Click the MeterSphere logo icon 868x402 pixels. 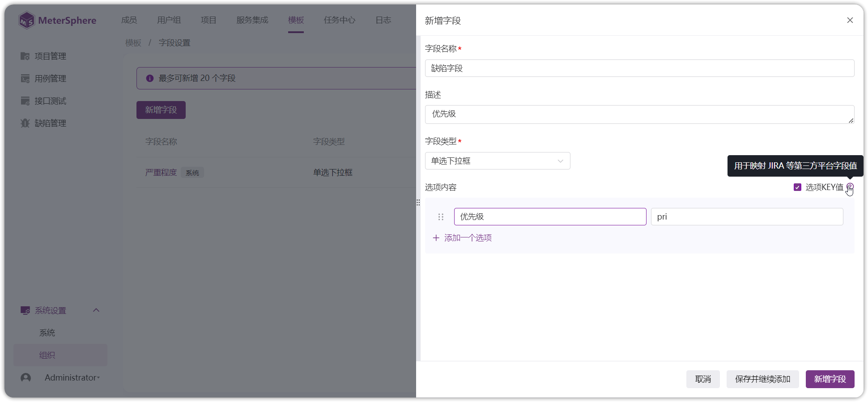coord(27,20)
